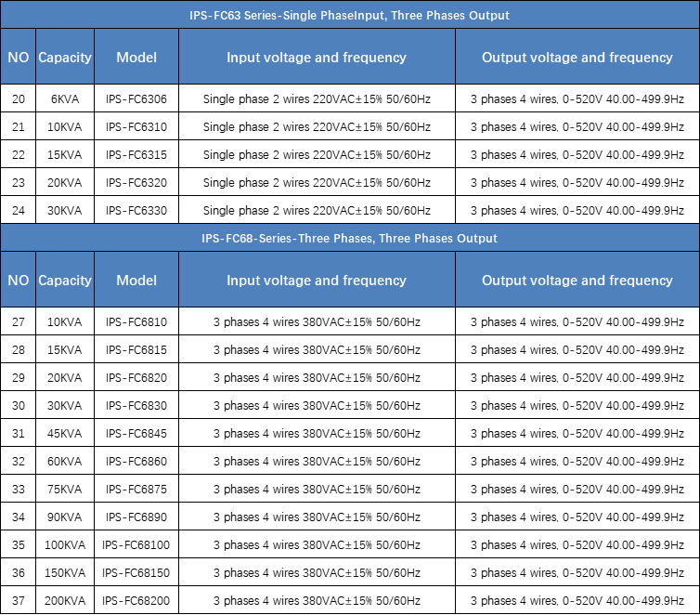The height and width of the screenshot is (615, 700).
Task: Click the 100KVA capacity cell
Action: [x=65, y=544]
